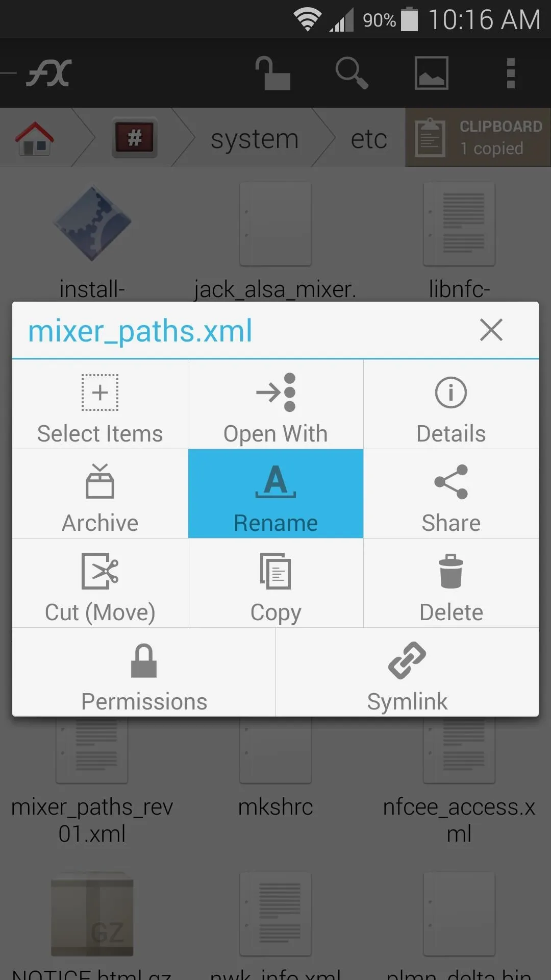Tap Rename in the file menu
This screenshot has width=551, height=980.
(x=275, y=494)
